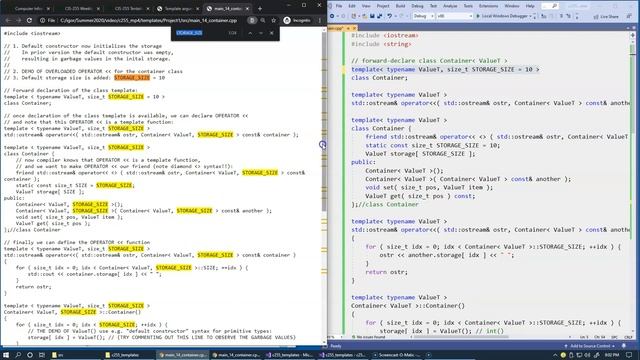Open the Extensions menu in Visual Studio
This screenshot has height=360, width=640.
[488, 6]
